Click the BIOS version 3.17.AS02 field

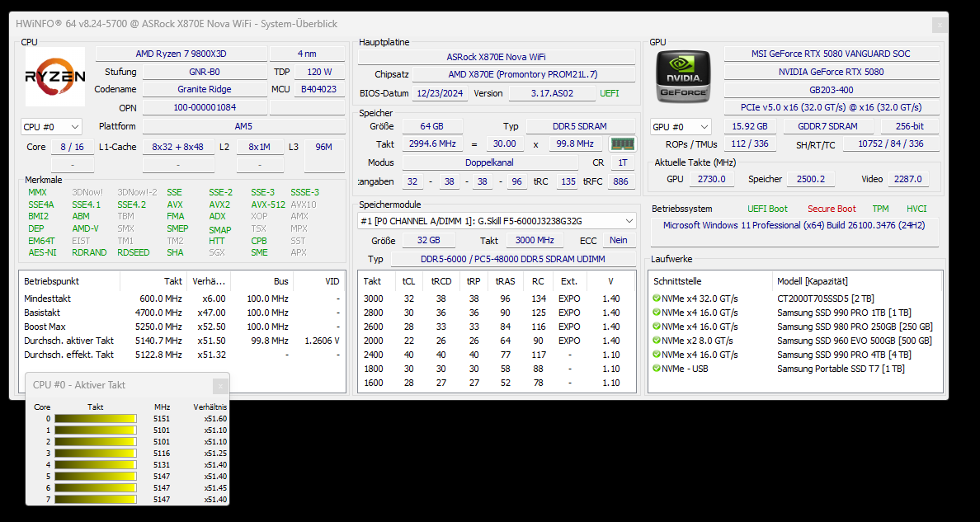[551, 93]
